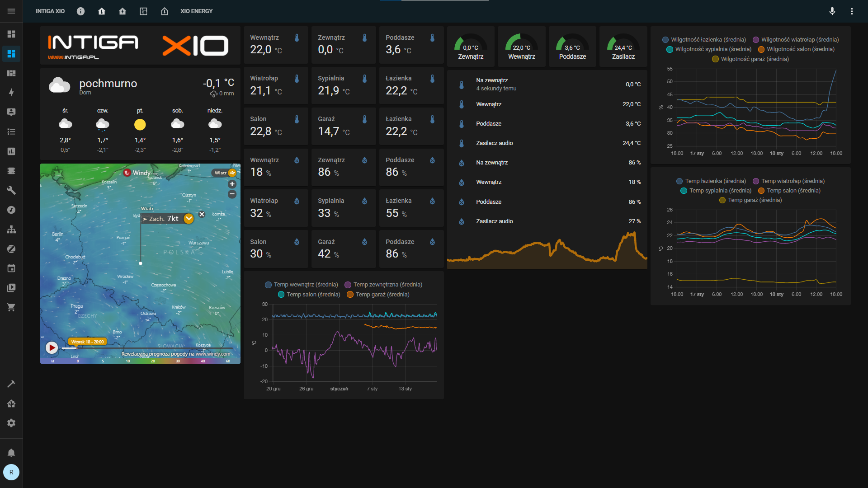
Task: Open the notifications bell in sidebar
Action: coord(11,453)
